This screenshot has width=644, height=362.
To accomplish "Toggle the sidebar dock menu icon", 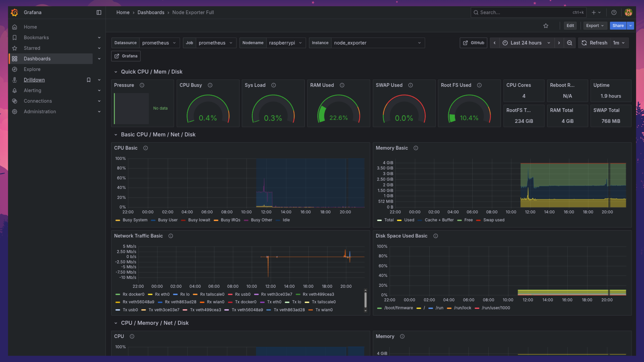I will point(99,12).
